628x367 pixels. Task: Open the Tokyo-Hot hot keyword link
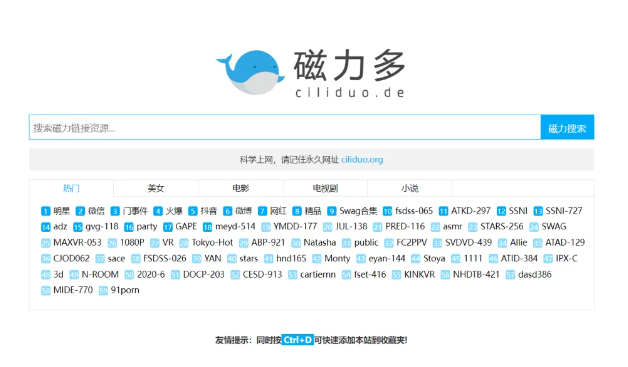pyautogui.click(x=212, y=243)
